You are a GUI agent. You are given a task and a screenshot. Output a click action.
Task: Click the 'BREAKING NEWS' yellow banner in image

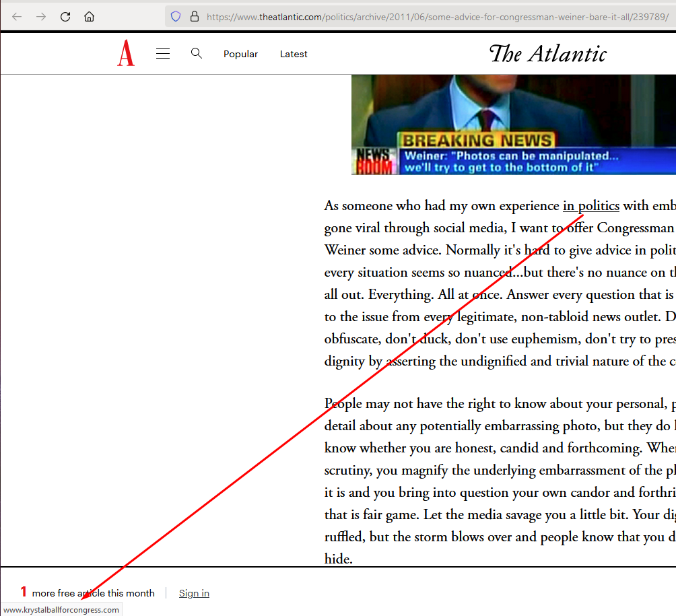pos(477,141)
